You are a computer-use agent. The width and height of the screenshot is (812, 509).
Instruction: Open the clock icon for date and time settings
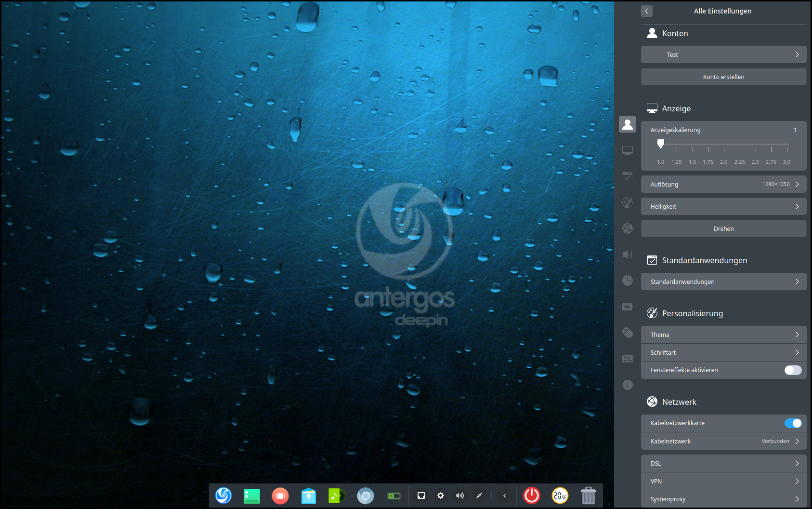tap(628, 280)
